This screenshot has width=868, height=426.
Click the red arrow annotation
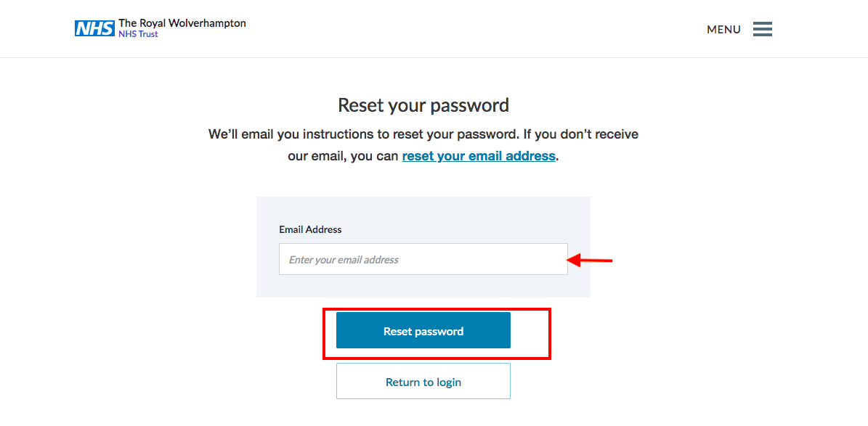(x=590, y=260)
